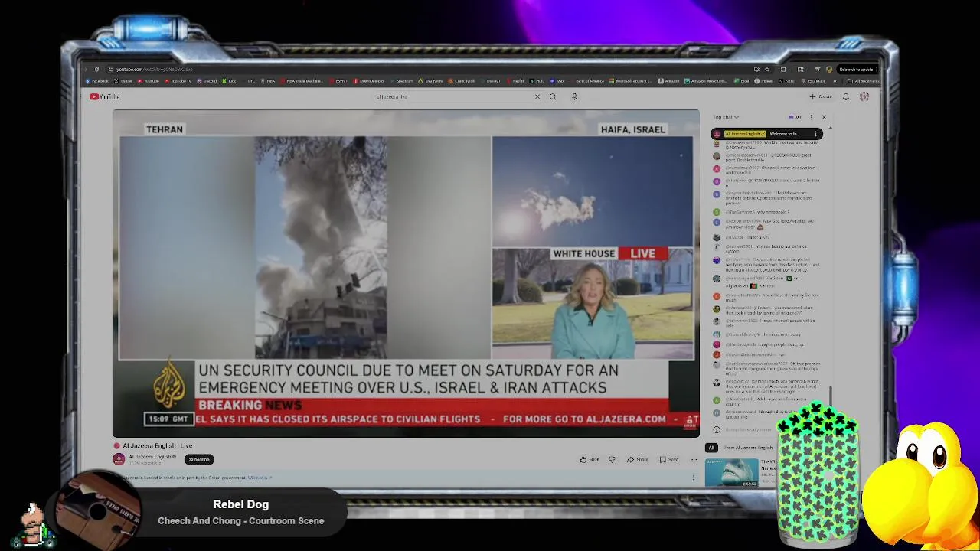Open the Facebook bookmark
This screenshot has height=551, width=980.
98,80
